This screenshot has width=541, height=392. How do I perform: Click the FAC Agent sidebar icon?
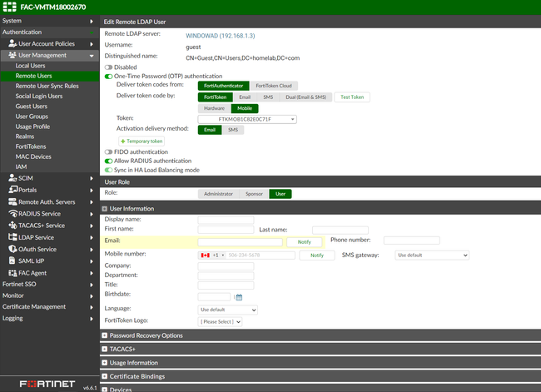(12, 272)
